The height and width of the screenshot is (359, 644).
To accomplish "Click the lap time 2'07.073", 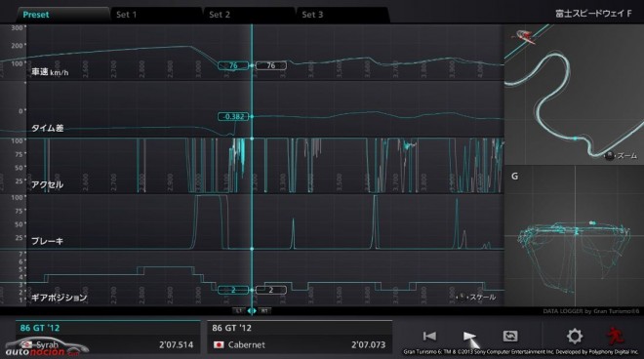I will coord(368,344).
